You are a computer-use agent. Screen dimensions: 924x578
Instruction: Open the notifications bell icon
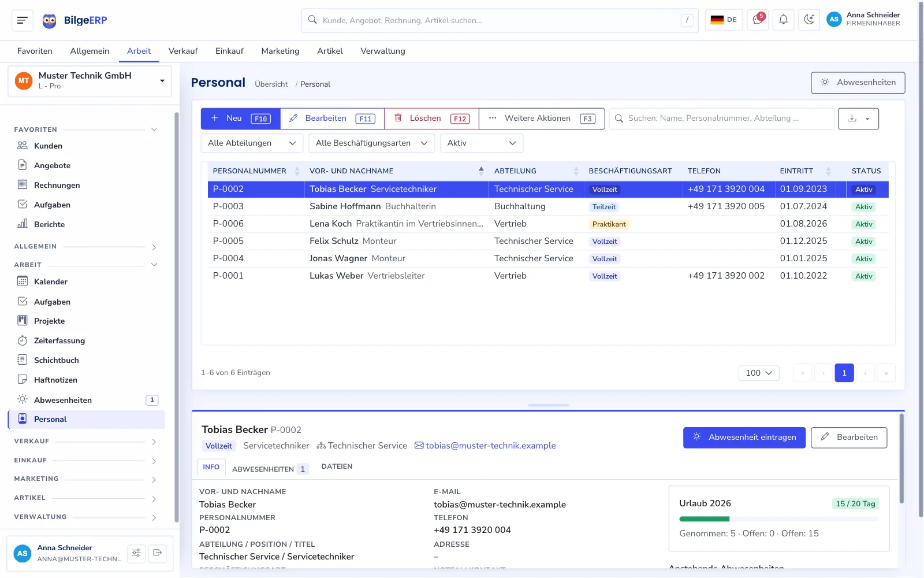tap(784, 20)
